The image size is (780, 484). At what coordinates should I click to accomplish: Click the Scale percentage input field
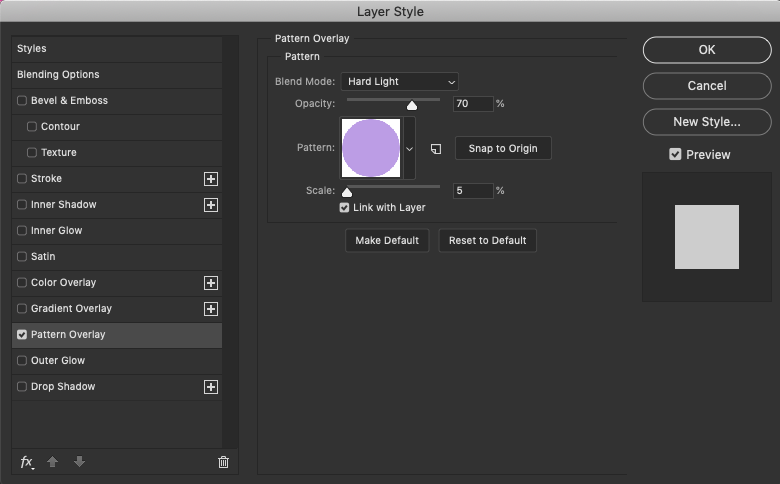pos(473,191)
